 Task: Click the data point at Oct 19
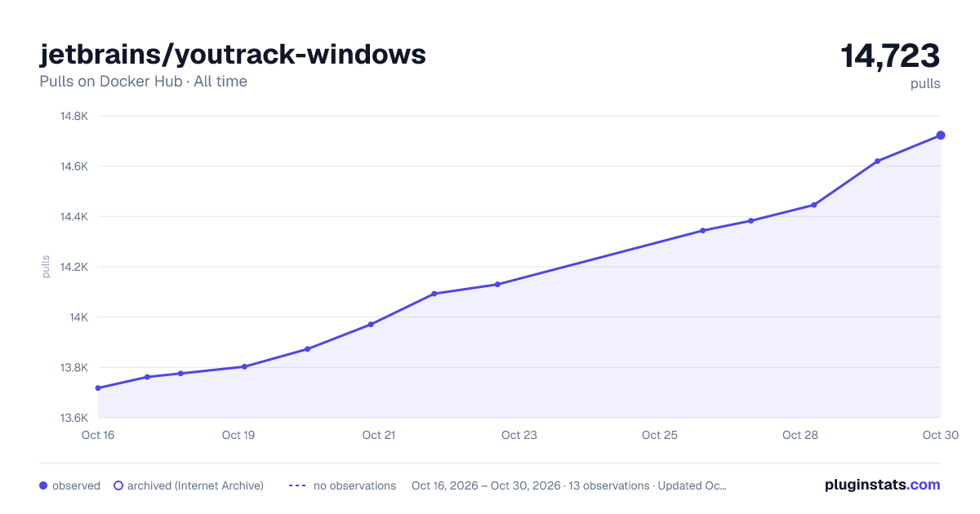244,366
